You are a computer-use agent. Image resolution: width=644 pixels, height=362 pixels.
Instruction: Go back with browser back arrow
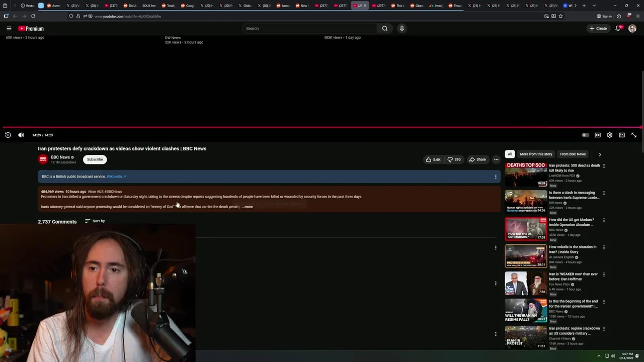(15, 16)
